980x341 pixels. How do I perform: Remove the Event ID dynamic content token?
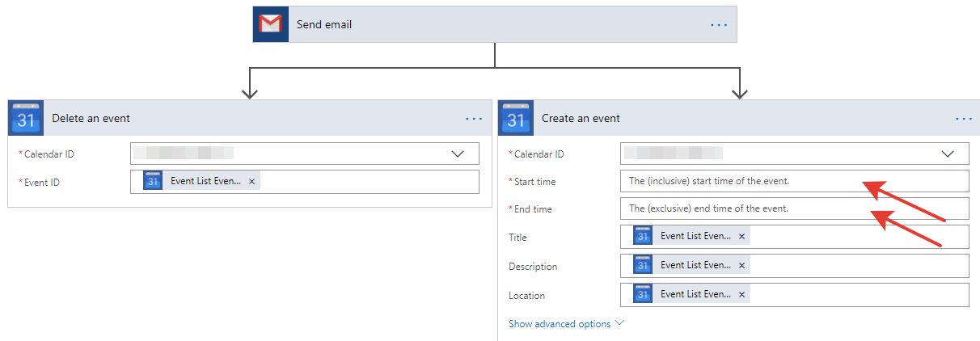tap(251, 182)
